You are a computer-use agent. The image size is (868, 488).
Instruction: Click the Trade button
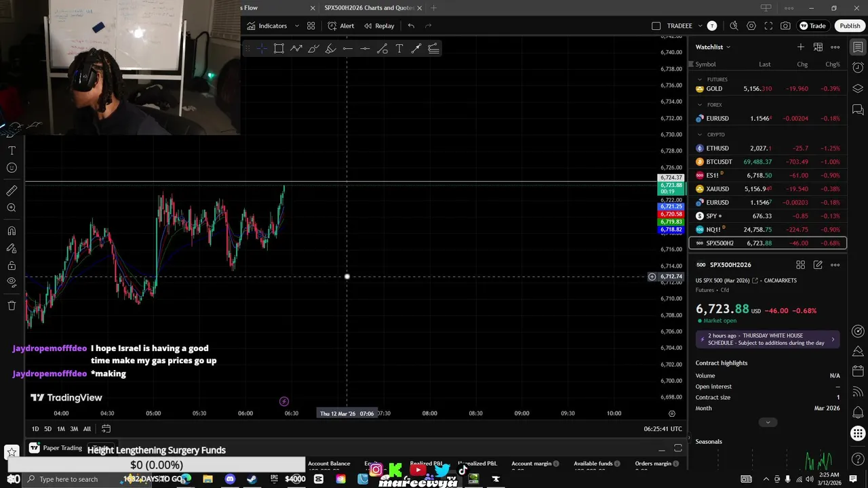tap(812, 26)
